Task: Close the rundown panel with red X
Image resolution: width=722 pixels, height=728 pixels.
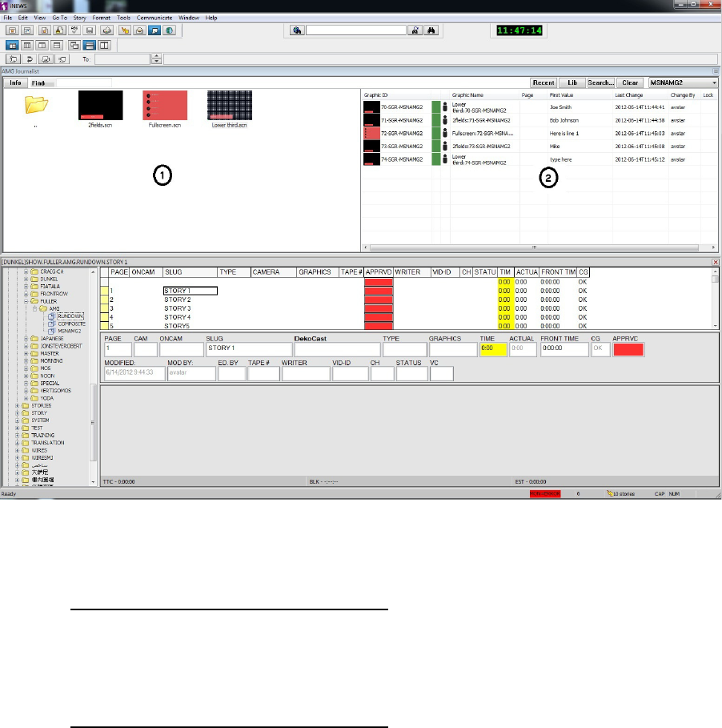Action: point(716,263)
